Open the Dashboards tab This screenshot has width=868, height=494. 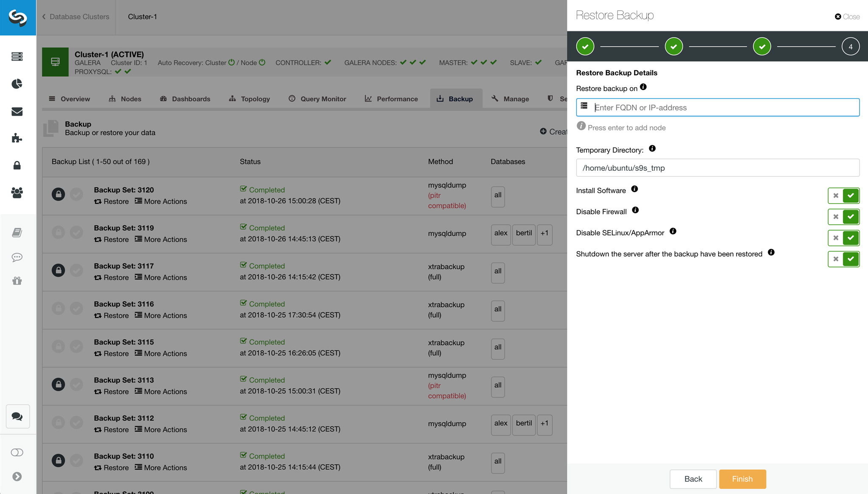point(185,99)
